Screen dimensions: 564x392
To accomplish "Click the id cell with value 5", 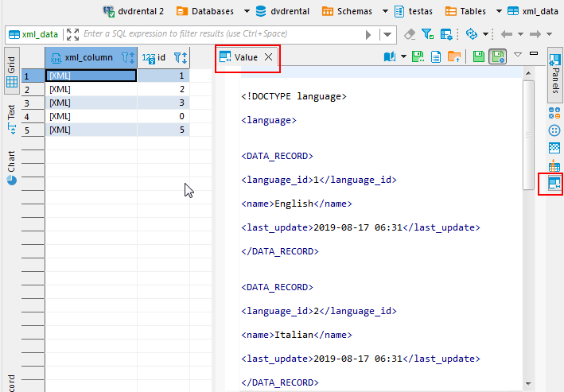I will [x=164, y=130].
